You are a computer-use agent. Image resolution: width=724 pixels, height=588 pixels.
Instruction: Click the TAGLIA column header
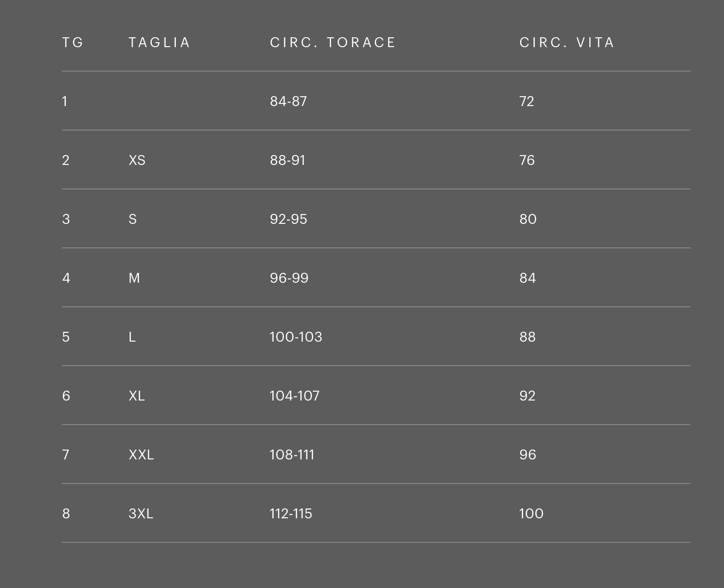click(x=159, y=43)
